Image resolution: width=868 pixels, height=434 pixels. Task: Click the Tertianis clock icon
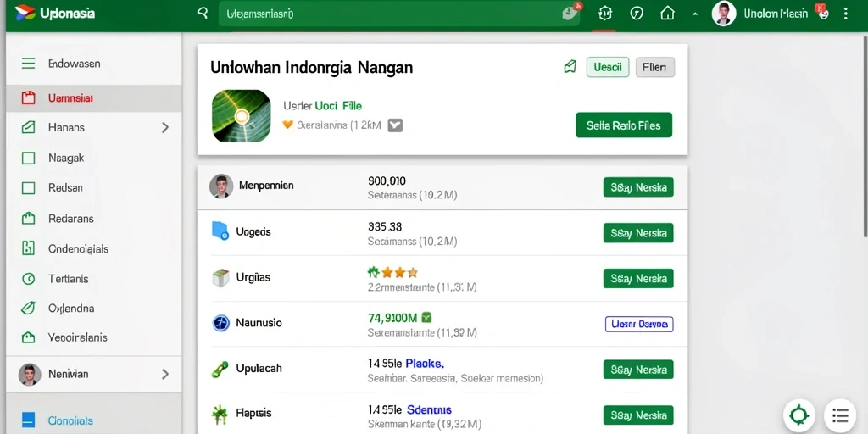(x=28, y=279)
